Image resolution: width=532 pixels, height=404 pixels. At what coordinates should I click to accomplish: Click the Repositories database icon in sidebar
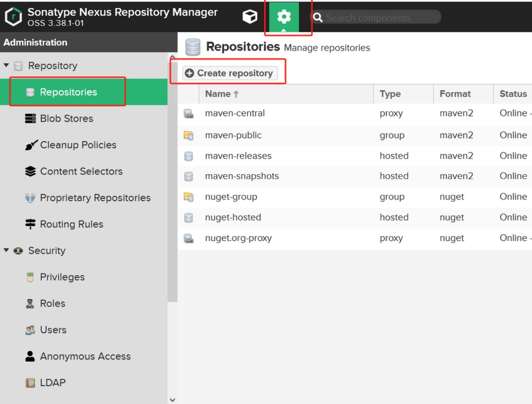[x=30, y=92]
